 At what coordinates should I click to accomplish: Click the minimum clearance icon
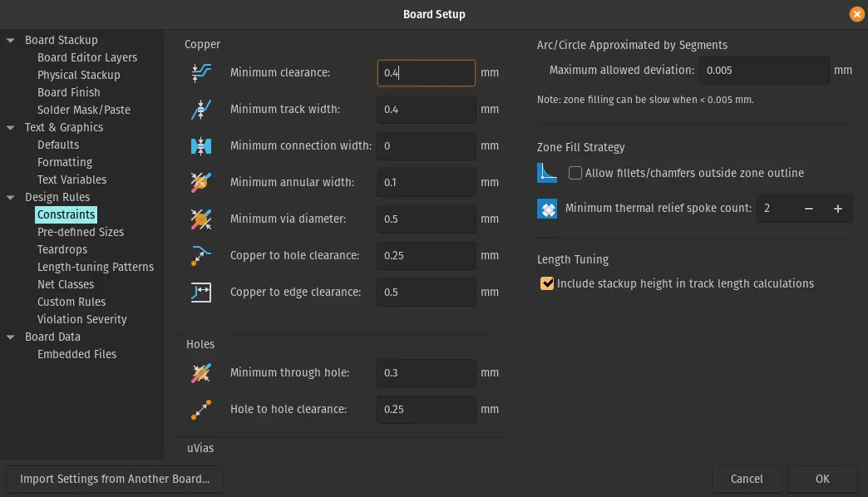point(200,73)
